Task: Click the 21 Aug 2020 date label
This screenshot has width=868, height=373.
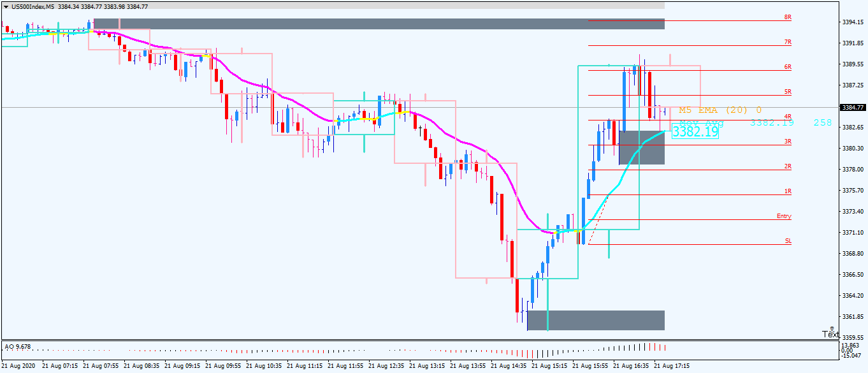Action: point(19,367)
